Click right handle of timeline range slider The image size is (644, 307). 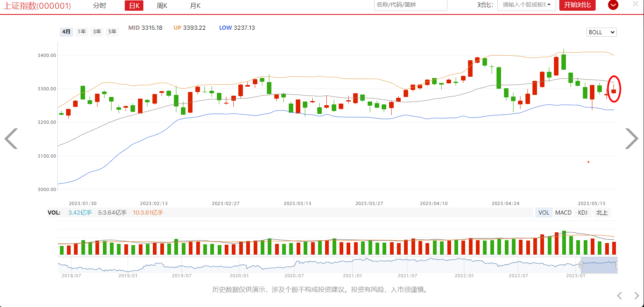click(x=617, y=265)
